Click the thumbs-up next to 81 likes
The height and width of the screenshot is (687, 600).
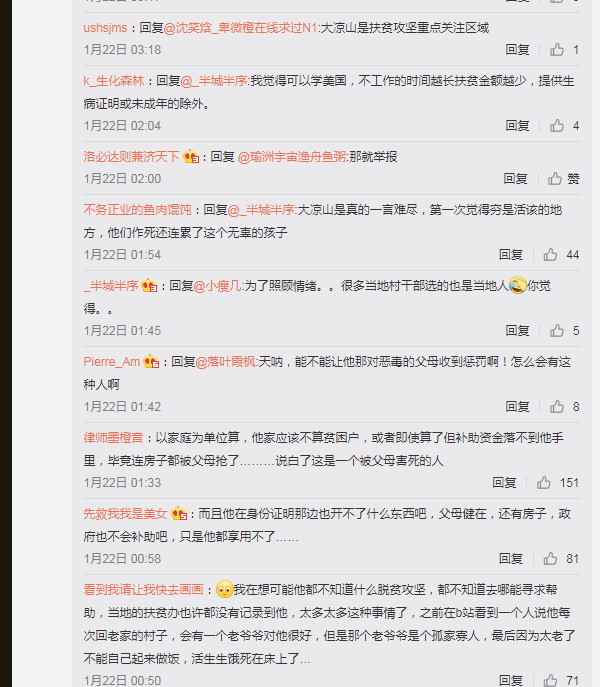pyautogui.click(x=550, y=559)
